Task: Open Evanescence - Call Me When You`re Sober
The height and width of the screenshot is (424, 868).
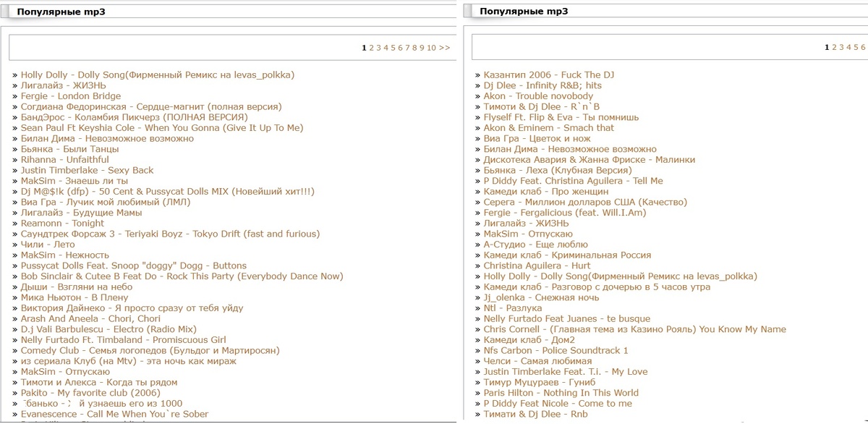Action: 114,415
